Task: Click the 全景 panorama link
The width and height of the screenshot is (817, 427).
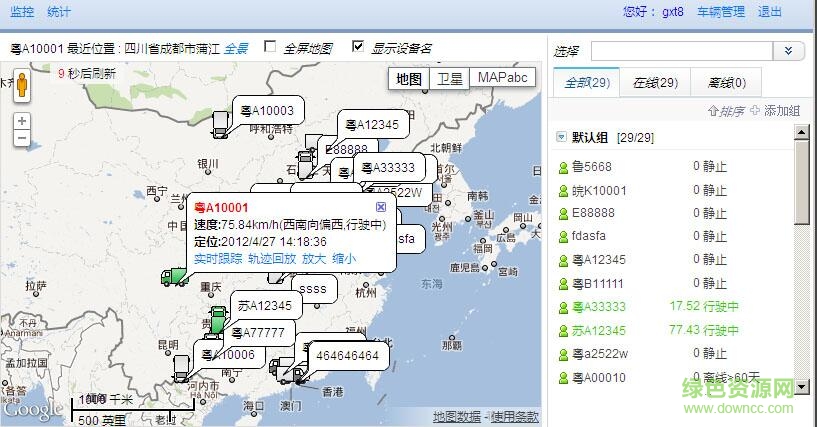Action: [236, 49]
